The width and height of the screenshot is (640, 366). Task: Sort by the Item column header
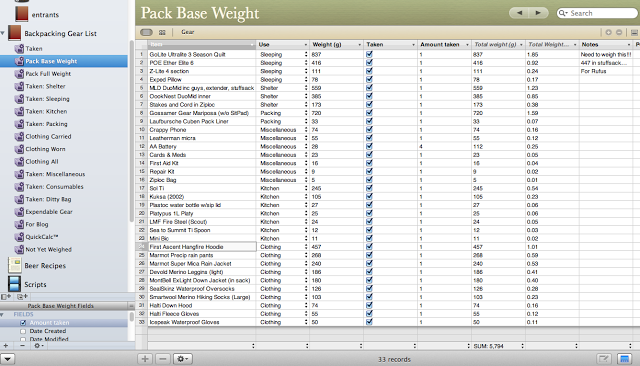(x=202, y=44)
